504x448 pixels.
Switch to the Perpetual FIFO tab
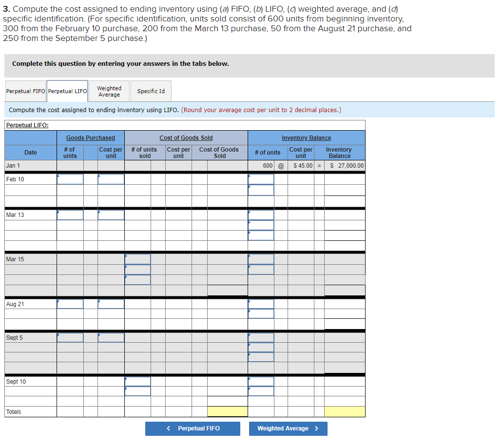coord(25,91)
